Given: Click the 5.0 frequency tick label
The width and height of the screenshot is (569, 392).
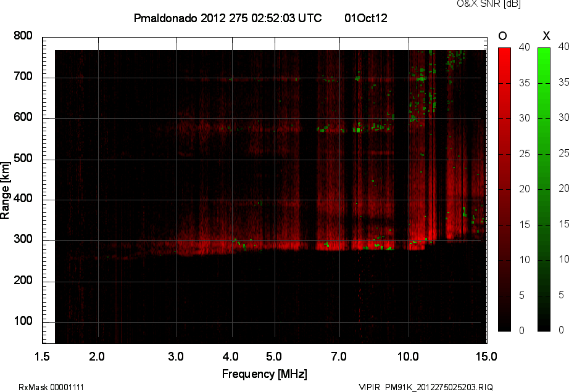Looking at the screenshot, I should [274, 356].
